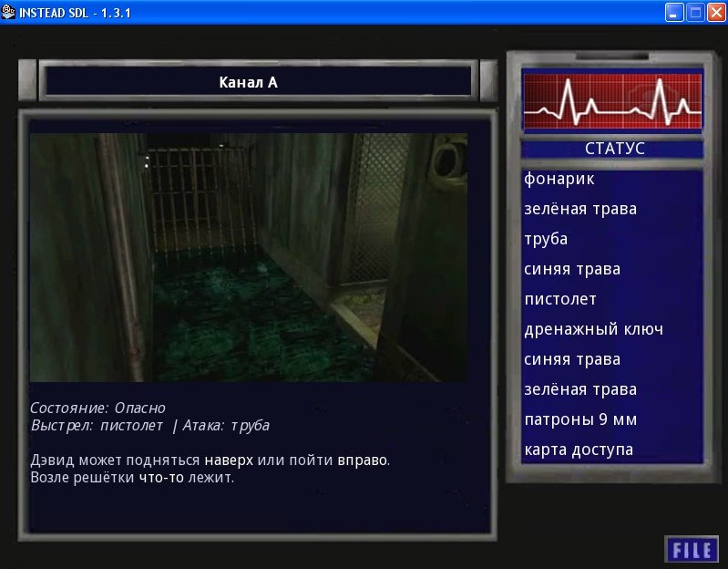Select зелёная трава directly below фонарик

[580, 210]
